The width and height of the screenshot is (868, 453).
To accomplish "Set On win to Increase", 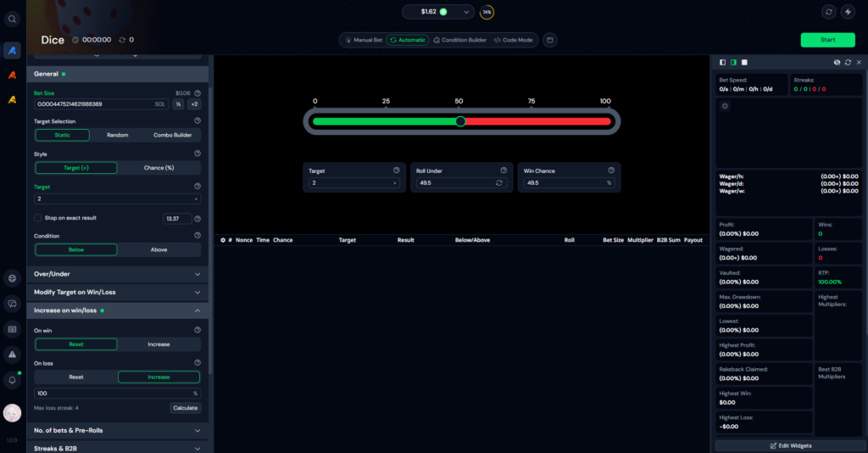I will (159, 344).
